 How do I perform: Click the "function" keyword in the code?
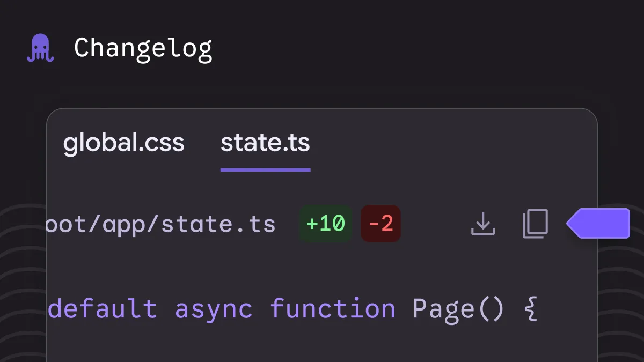(332, 309)
